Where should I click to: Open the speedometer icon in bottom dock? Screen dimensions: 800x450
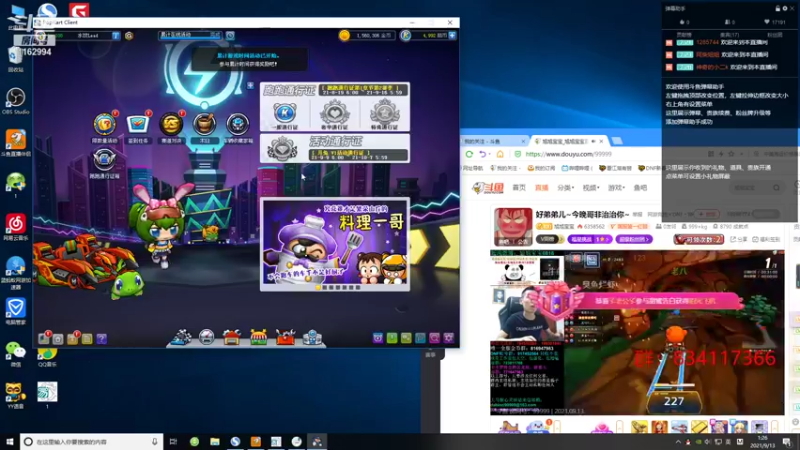tap(207, 337)
